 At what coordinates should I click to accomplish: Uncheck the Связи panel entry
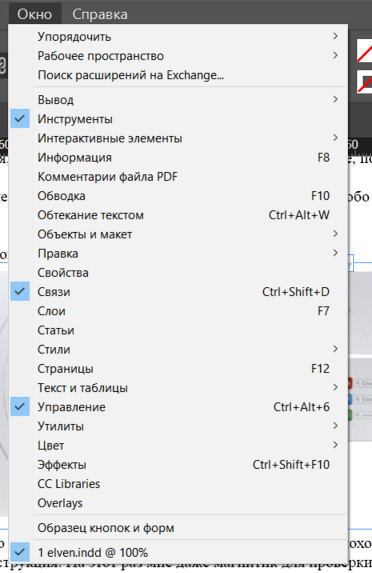coord(178,292)
